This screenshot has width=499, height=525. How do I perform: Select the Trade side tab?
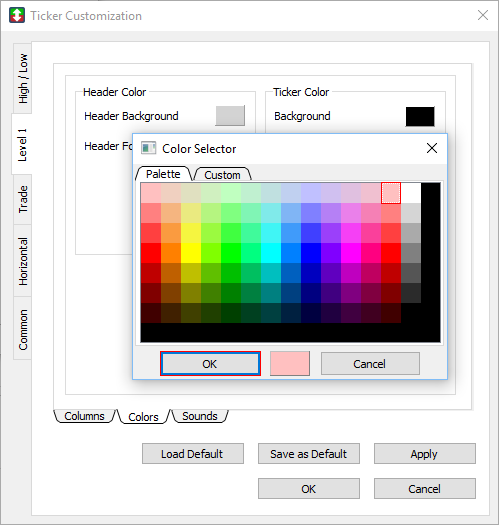pyautogui.click(x=23, y=200)
